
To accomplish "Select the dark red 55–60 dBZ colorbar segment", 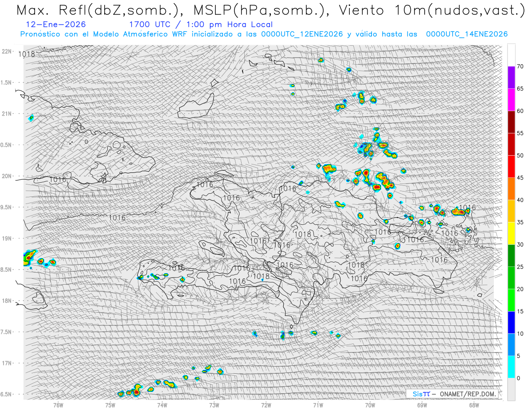I will coord(511,122).
